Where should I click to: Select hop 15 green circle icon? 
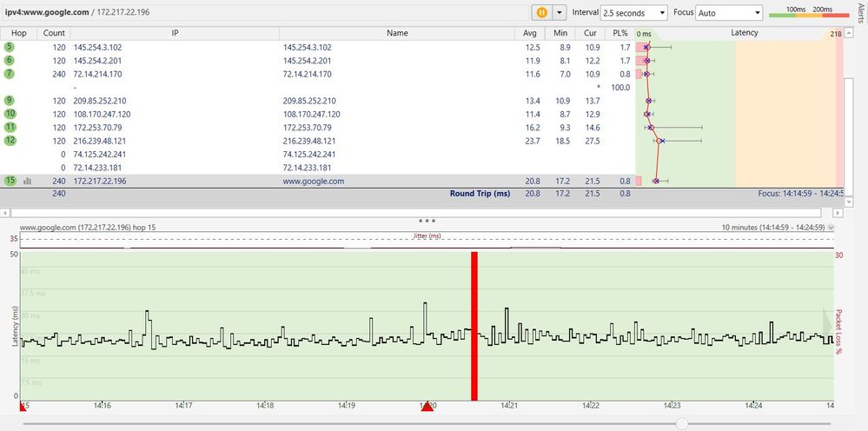(x=10, y=181)
